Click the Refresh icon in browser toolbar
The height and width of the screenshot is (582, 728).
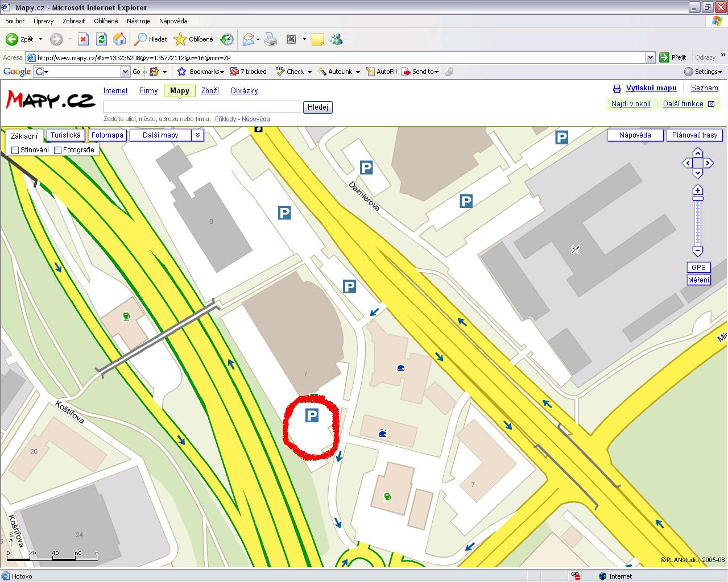pyautogui.click(x=101, y=39)
